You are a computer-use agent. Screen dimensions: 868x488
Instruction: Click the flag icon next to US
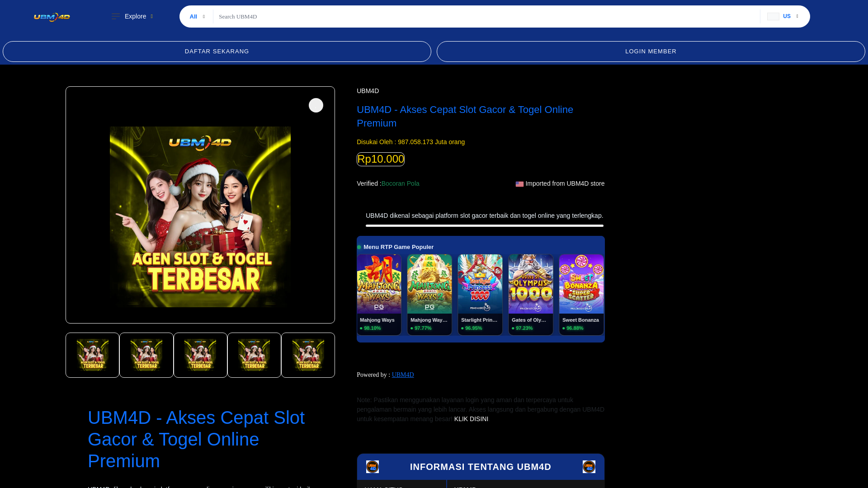[x=773, y=17]
